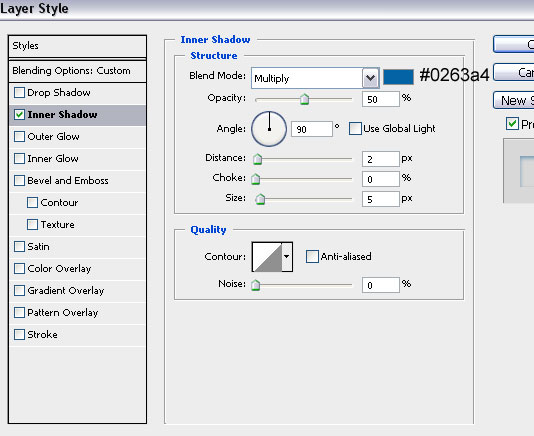This screenshot has height=436, width=534.
Task: Toggle the Anti-aliased checkbox
Action: (312, 256)
